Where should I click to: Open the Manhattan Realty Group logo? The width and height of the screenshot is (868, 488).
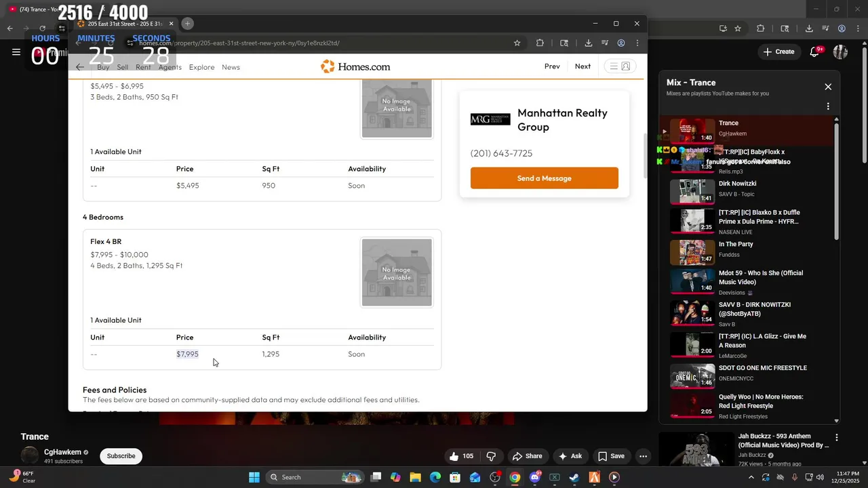[x=490, y=119]
